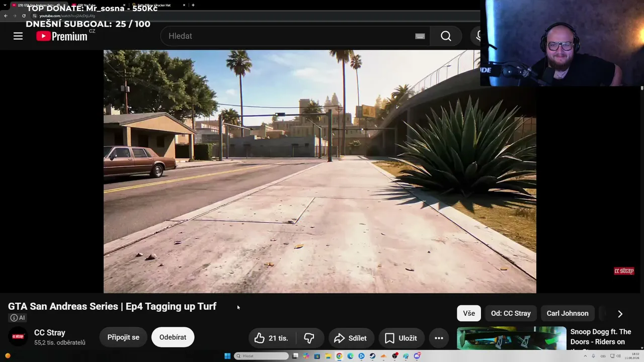
Task: Select the Carl Johnson chip
Action: pos(568,313)
